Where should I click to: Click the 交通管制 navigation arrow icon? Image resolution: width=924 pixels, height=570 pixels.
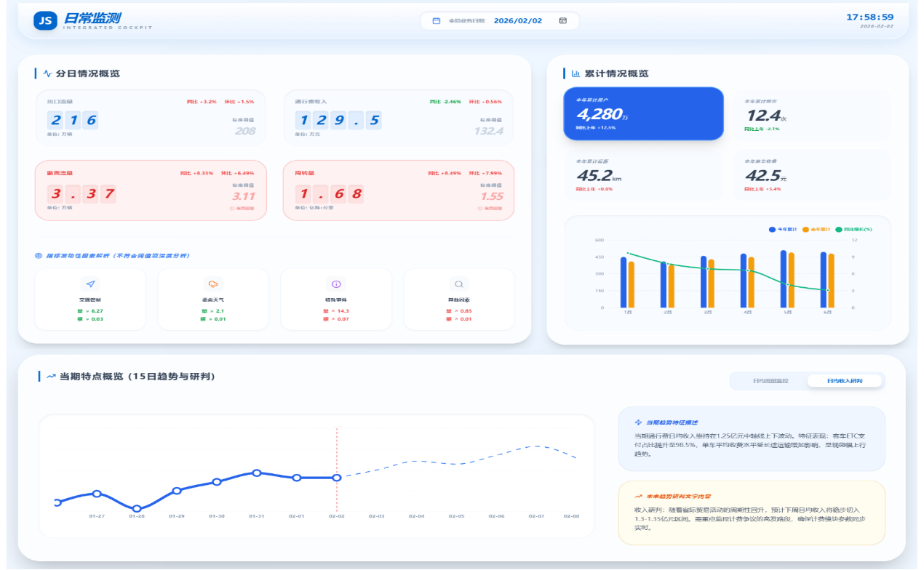coord(90,284)
